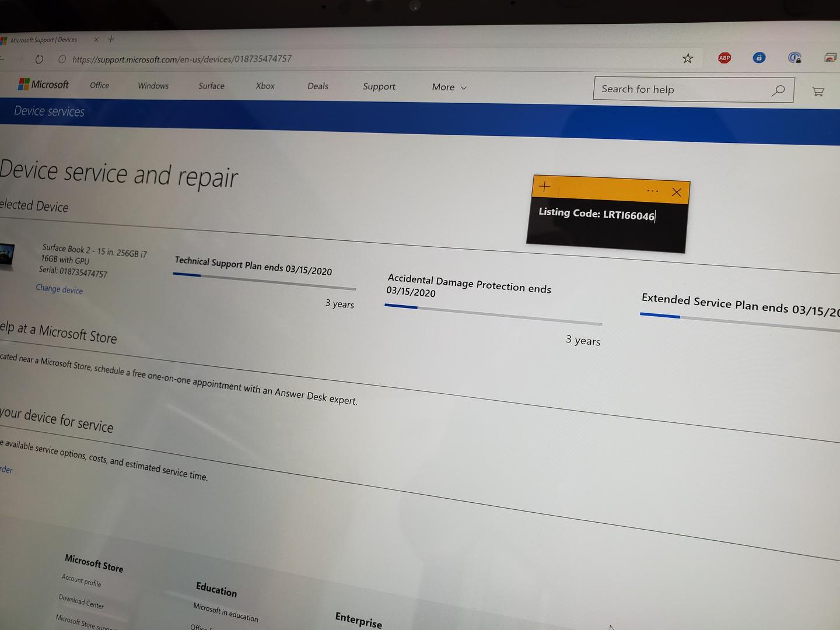This screenshot has height=630, width=840.
Task: Open the ABP adblock extension icon
Action: point(724,58)
